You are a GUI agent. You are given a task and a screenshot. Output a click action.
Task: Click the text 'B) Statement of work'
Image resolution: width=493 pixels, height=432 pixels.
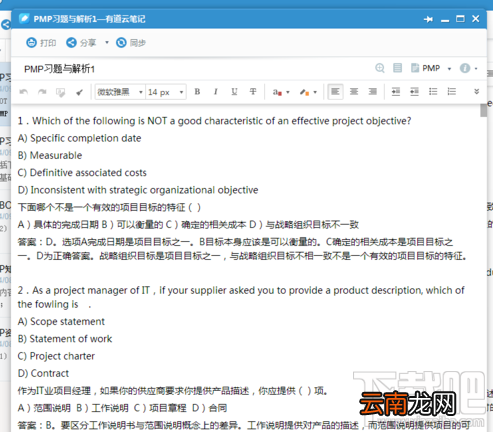(x=65, y=339)
